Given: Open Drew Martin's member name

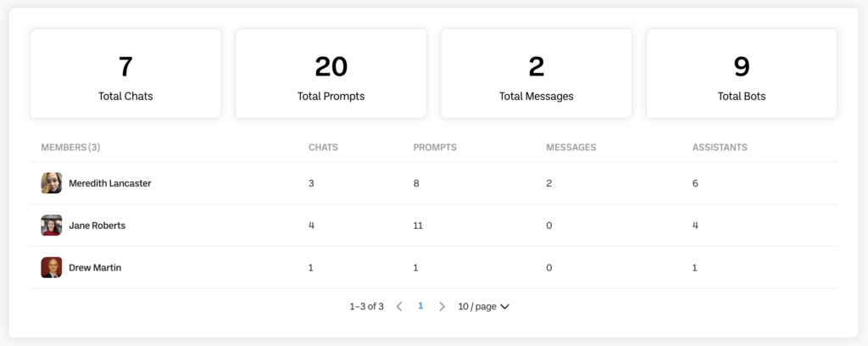Looking at the screenshot, I should (x=95, y=268).
